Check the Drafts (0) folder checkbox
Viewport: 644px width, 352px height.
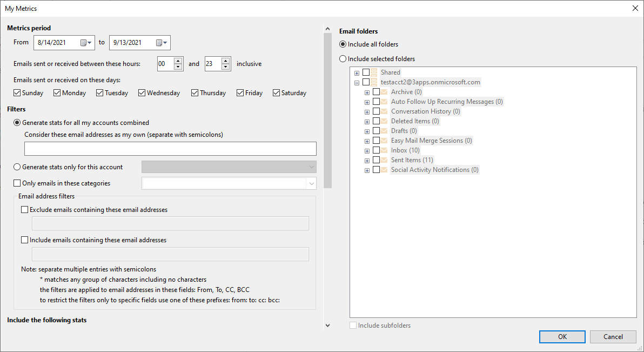(x=376, y=131)
